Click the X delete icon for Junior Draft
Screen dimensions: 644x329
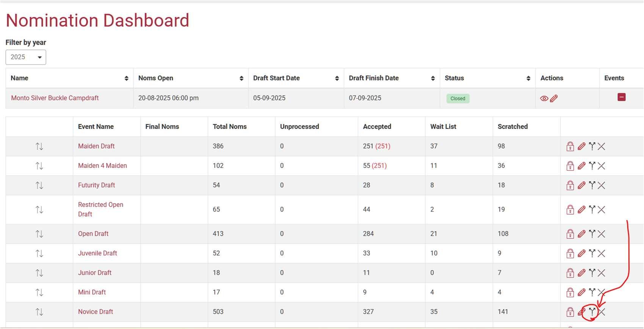click(x=602, y=273)
